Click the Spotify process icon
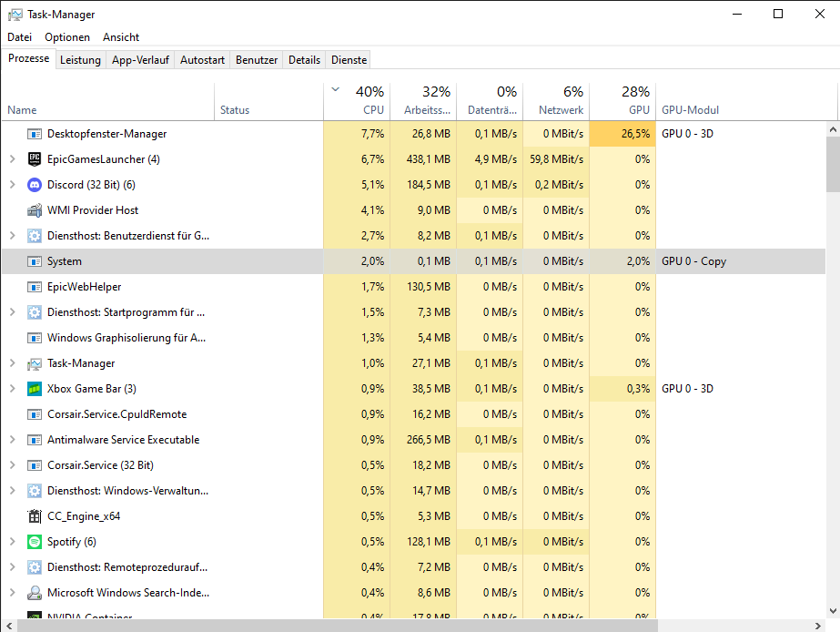 click(35, 542)
